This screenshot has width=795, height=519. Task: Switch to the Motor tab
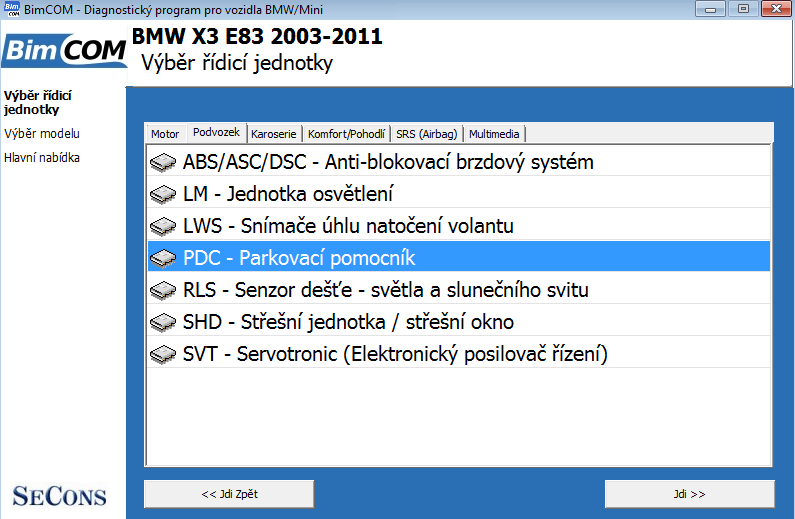[x=165, y=134]
